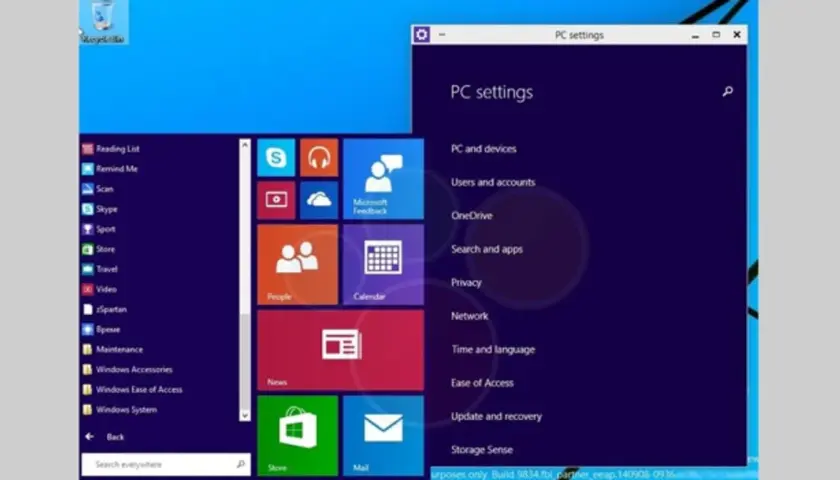The height and width of the screenshot is (480, 840).
Task: Open Ease of Access settings
Action: pos(482,383)
